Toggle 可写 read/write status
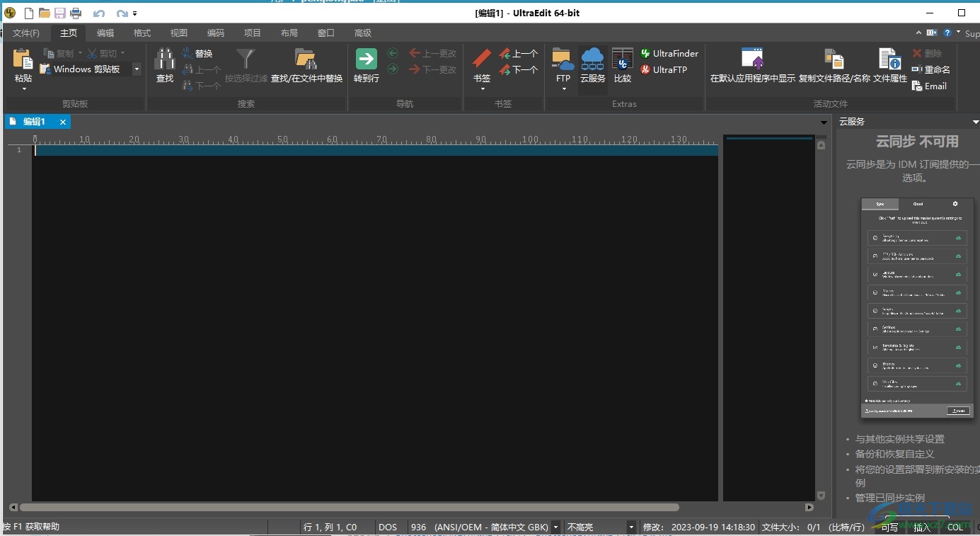 [x=889, y=527]
